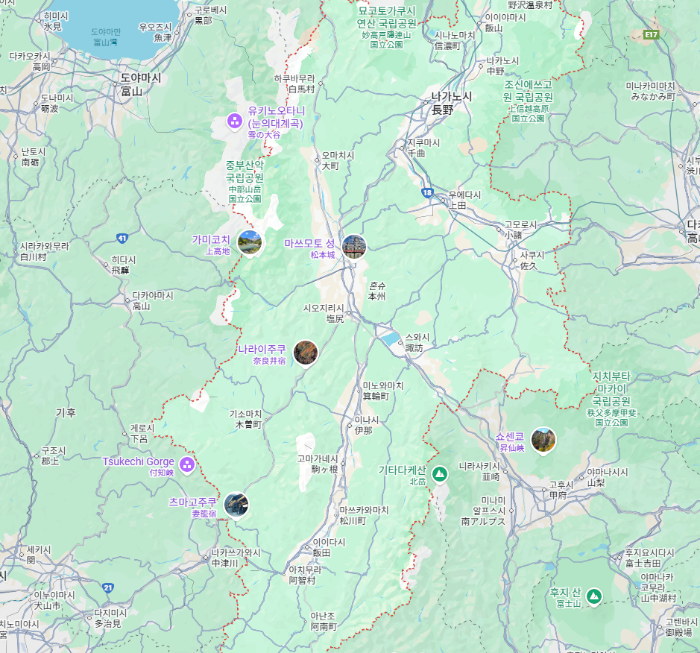Click the 이이다시 town label
The height and width of the screenshot is (653, 700).
pos(329,547)
